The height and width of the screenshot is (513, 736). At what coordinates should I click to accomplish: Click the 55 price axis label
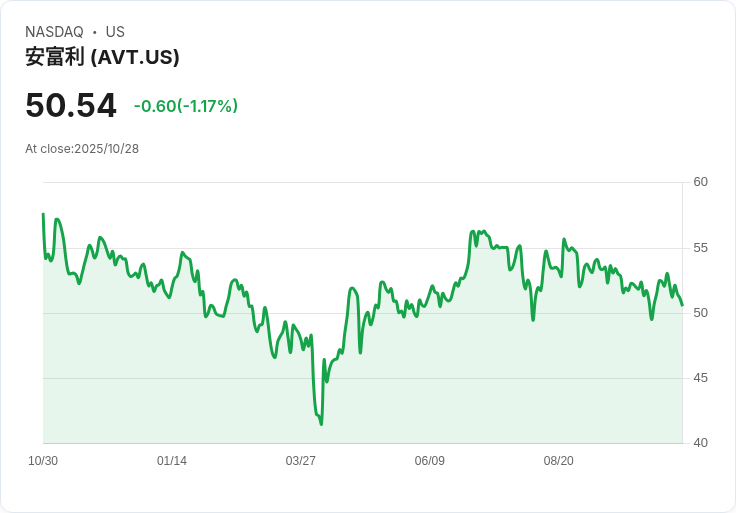coord(700,248)
